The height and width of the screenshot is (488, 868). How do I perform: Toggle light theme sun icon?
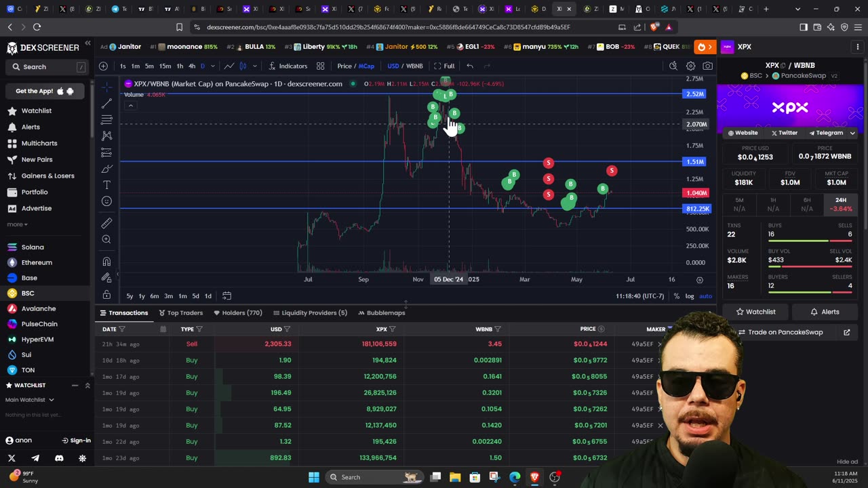(83, 458)
